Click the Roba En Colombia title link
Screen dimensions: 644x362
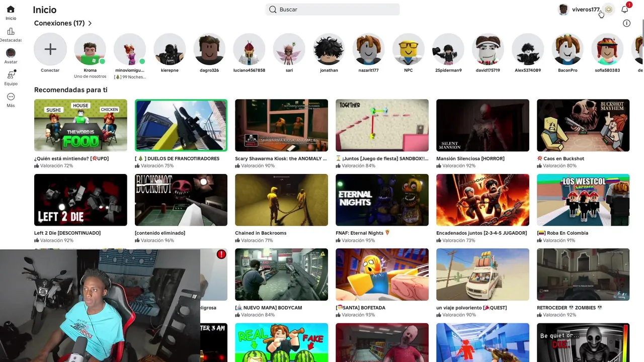click(x=562, y=233)
